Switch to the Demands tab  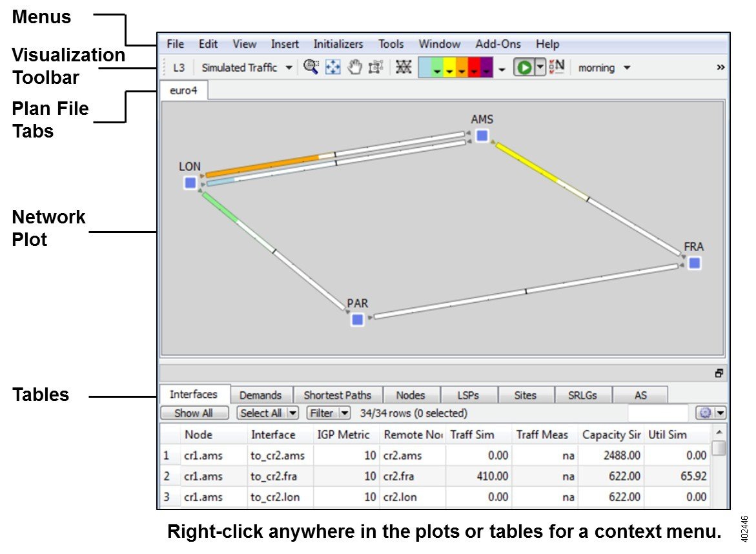pyautogui.click(x=260, y=395)
